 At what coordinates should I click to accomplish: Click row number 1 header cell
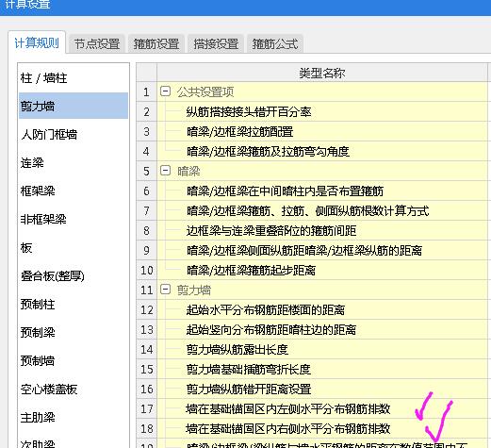(x=146, y=91)
